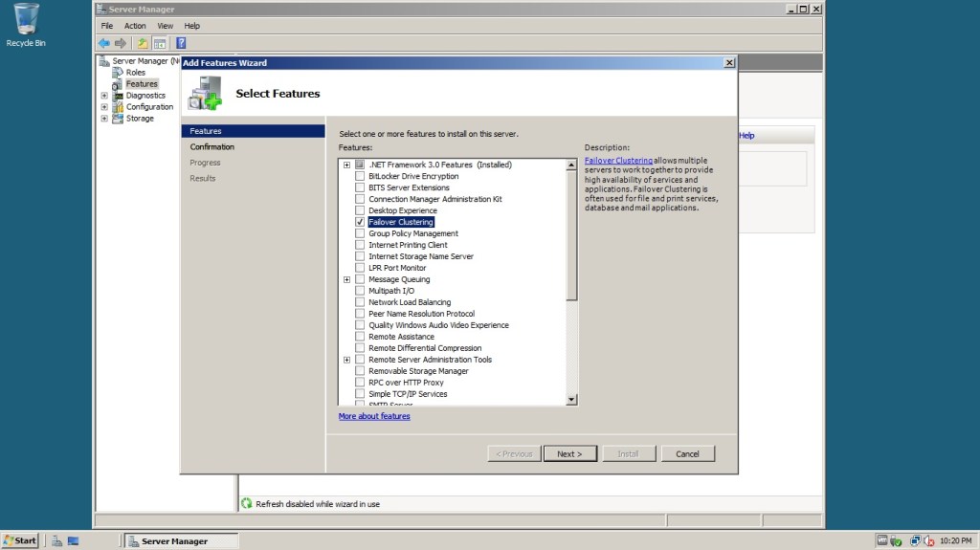Viewport: 980px width, 550px height.
Task: Select the Confirmation step in wizard sidebar
Action: (212, 146)
